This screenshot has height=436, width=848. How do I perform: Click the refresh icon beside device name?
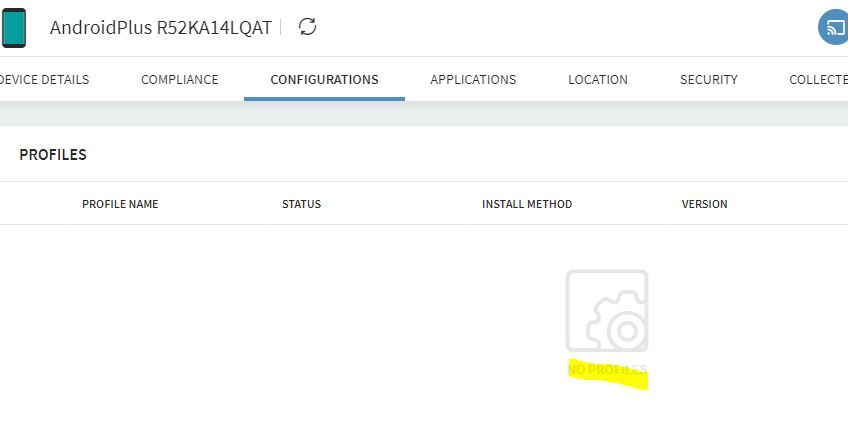pyautogui.click(x=308, y=27)
